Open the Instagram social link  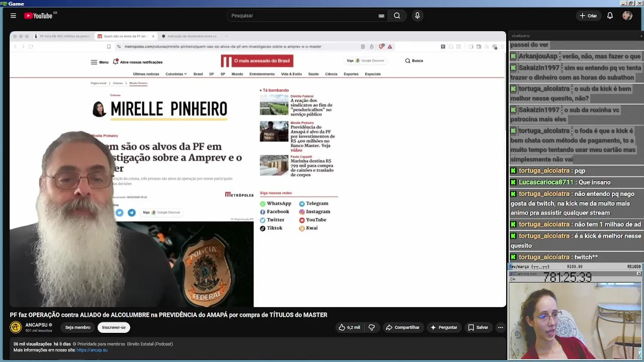[x=314, y=212]
